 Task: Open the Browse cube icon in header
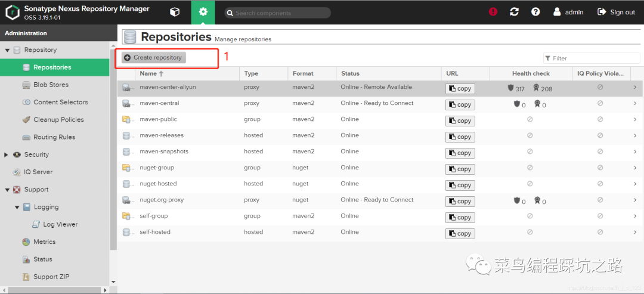click(x=175, y=13)
